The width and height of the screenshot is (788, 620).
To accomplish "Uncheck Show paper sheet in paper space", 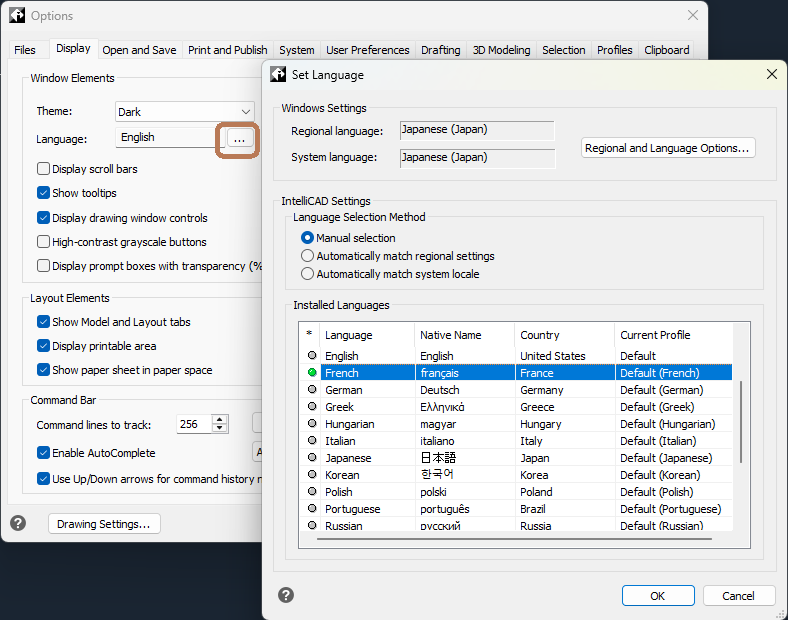I will tap(44, 370).
